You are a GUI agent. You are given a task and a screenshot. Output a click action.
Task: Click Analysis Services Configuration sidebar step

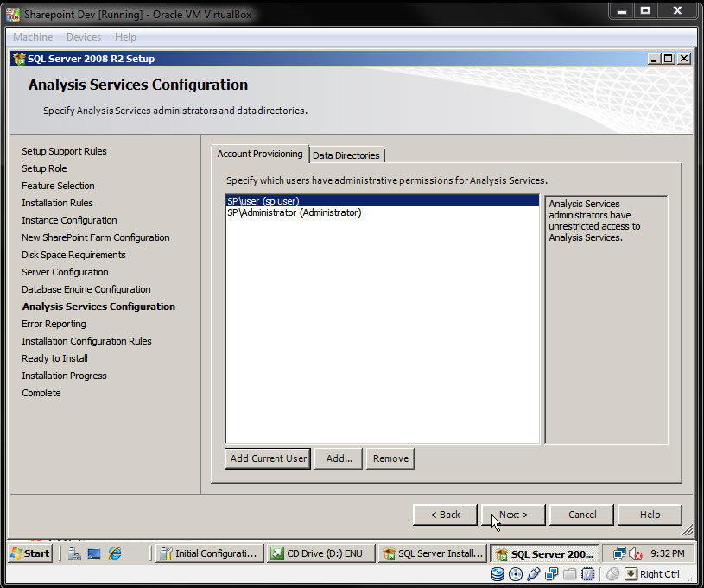pos(98,307)
